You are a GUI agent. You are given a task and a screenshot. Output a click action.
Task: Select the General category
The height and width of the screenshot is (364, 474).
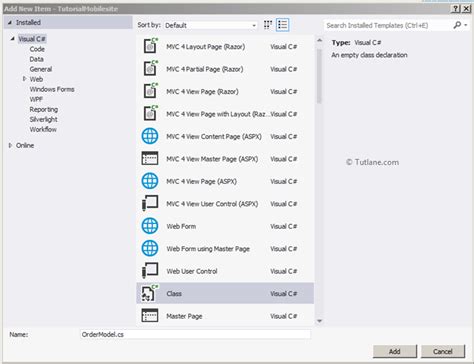pos(41,69)
